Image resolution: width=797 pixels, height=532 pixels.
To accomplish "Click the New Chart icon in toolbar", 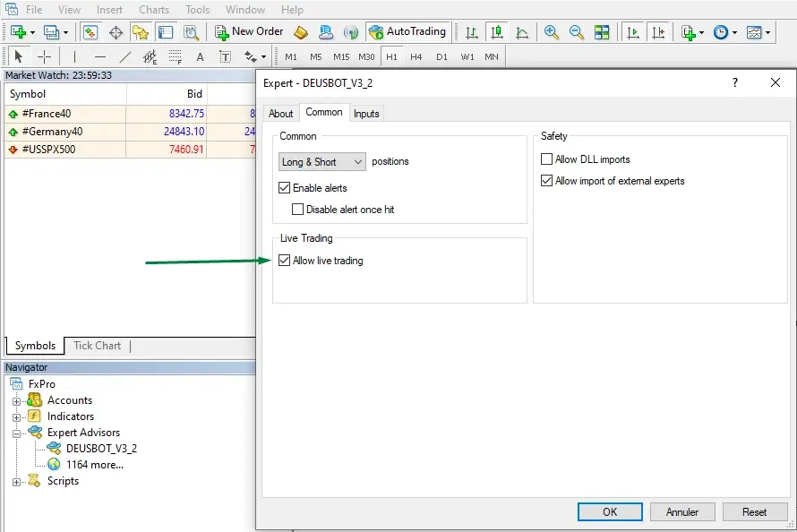I will coord(18,32).
